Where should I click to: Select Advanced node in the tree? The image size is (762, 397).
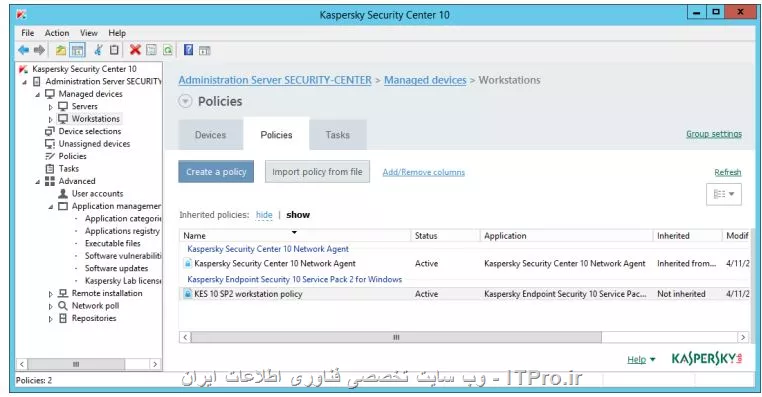click(x=77, y=181)
